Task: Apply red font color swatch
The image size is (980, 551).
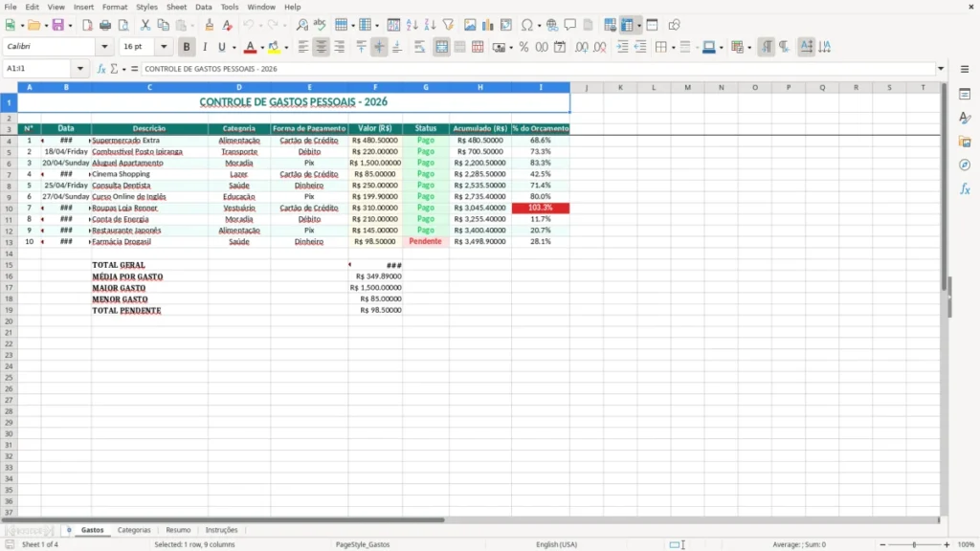Action: coord(250,47)
